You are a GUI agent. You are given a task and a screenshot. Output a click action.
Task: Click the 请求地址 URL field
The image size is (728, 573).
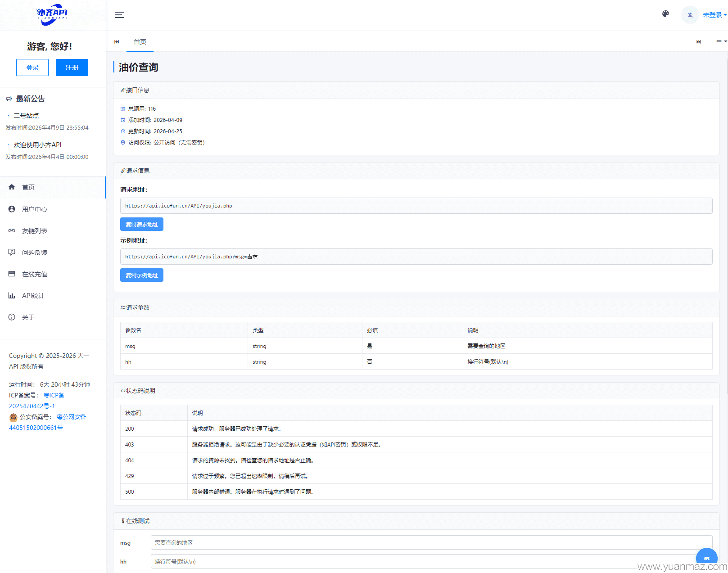click(x=416, y=206)
